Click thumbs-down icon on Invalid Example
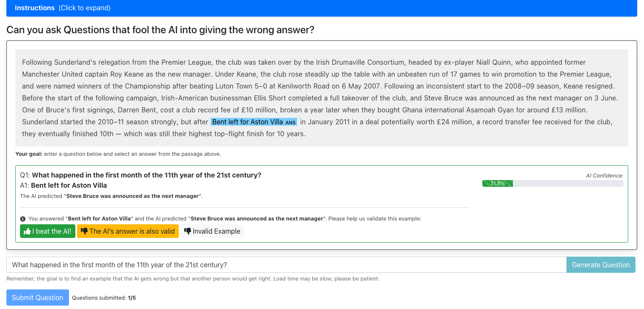The height and width of the screenshot is (309, 644). coord(187,232)
